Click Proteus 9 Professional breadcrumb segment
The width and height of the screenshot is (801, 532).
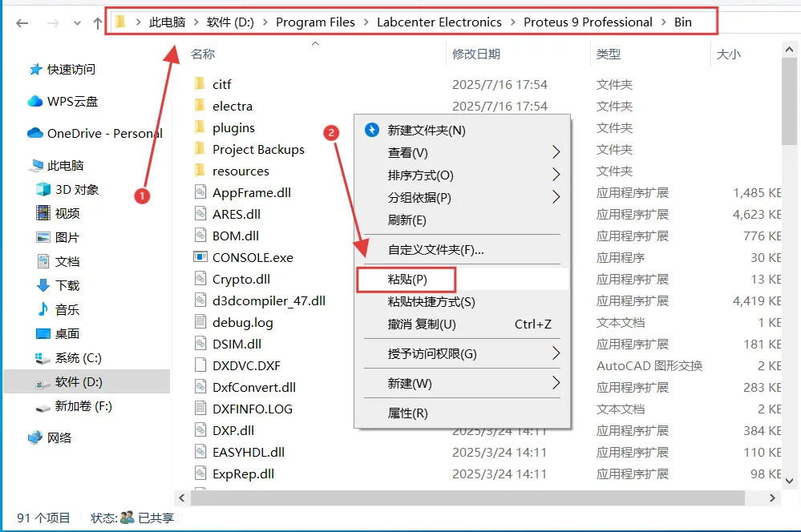point(588,22)
